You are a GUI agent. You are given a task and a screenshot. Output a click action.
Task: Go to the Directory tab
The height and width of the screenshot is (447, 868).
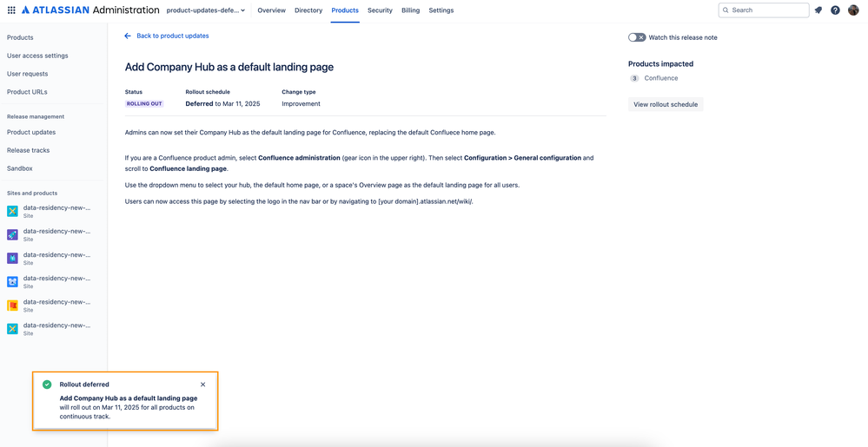(x=309, y=10)
